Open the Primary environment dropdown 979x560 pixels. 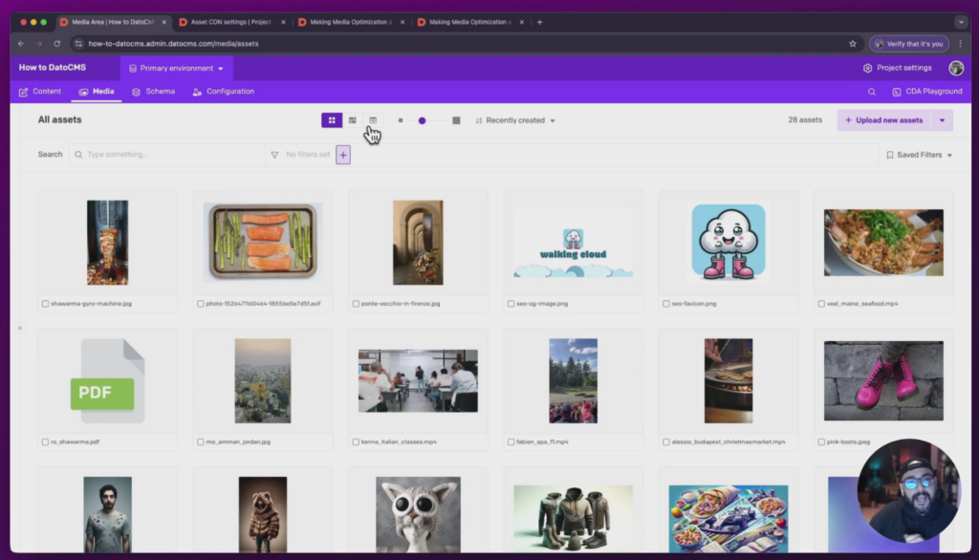tap(176, 68)
